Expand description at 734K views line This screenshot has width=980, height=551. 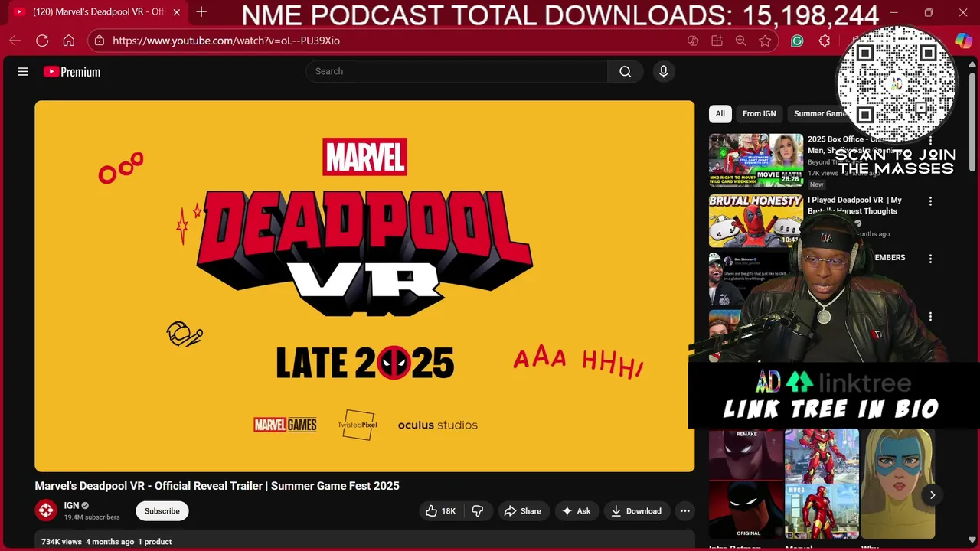pyautogui.click(x=364, y=541)
